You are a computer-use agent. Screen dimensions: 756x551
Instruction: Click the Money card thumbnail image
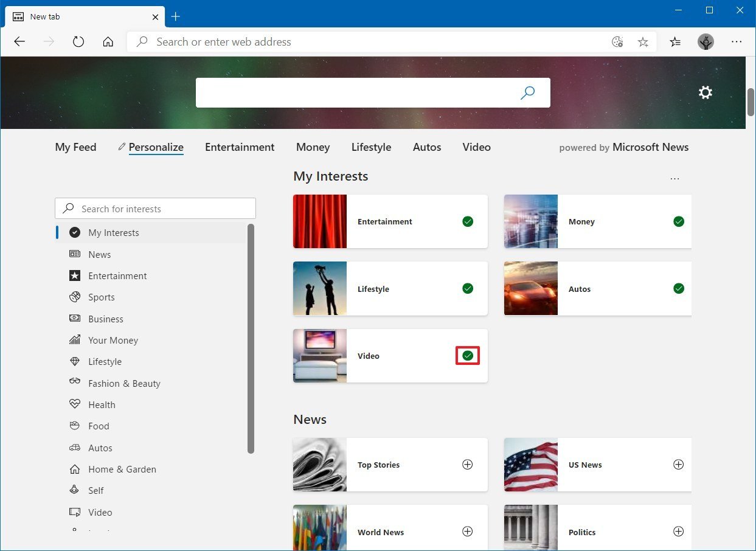click(x=531, y=221)
